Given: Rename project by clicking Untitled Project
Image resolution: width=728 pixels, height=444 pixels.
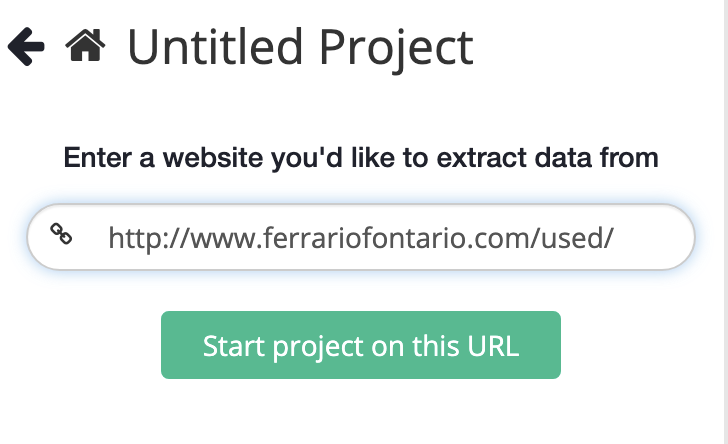Looking at the screenshot, I should click(300, 47).
